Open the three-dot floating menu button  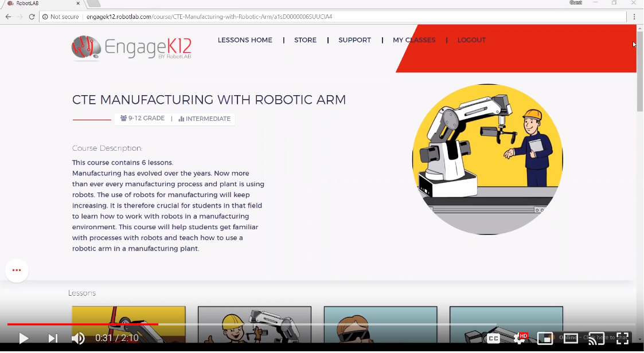click(x=17, y=270)
